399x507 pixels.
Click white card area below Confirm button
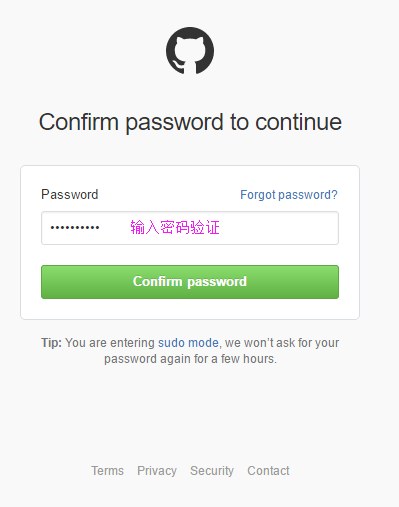190,309
